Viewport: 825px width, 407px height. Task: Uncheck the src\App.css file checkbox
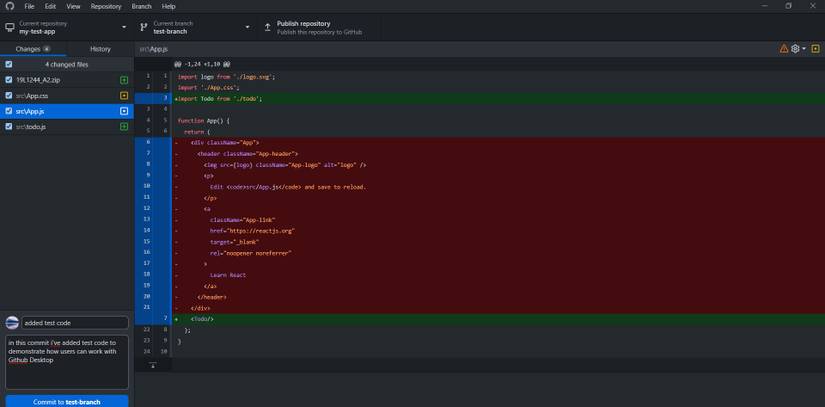(9, 96)
